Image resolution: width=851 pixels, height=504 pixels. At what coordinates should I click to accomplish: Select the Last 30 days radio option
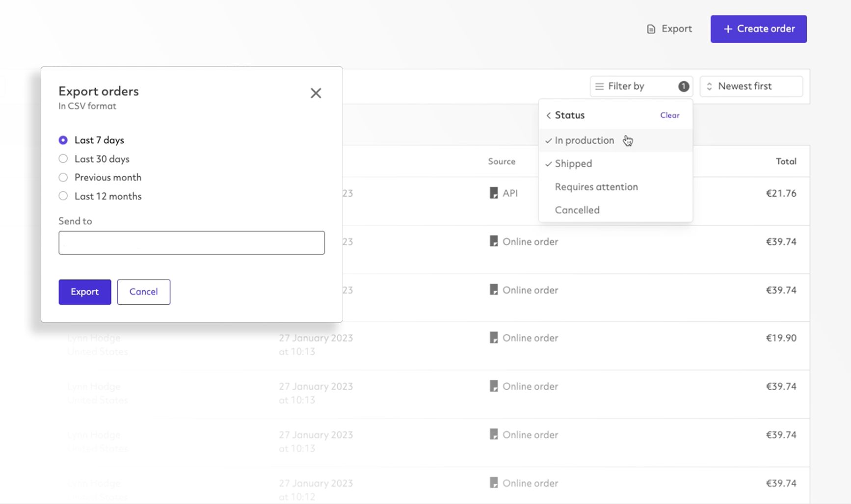63,159
